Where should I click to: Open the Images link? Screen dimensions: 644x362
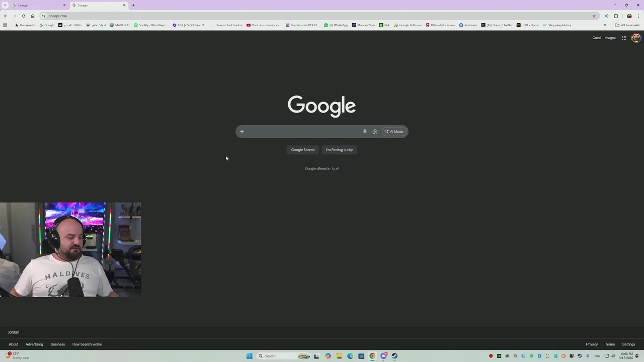[x=610, y=38]
